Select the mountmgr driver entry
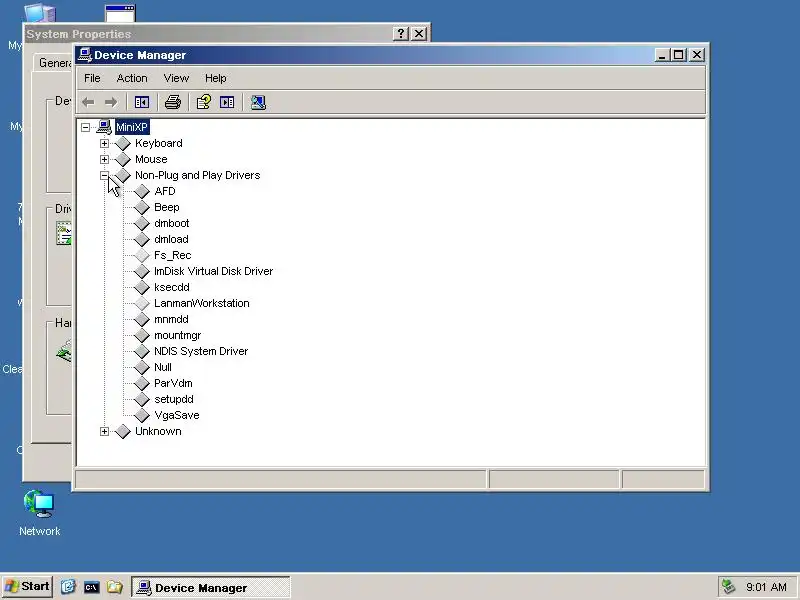Screen dimensions: 800x600 tap(177, 335)
